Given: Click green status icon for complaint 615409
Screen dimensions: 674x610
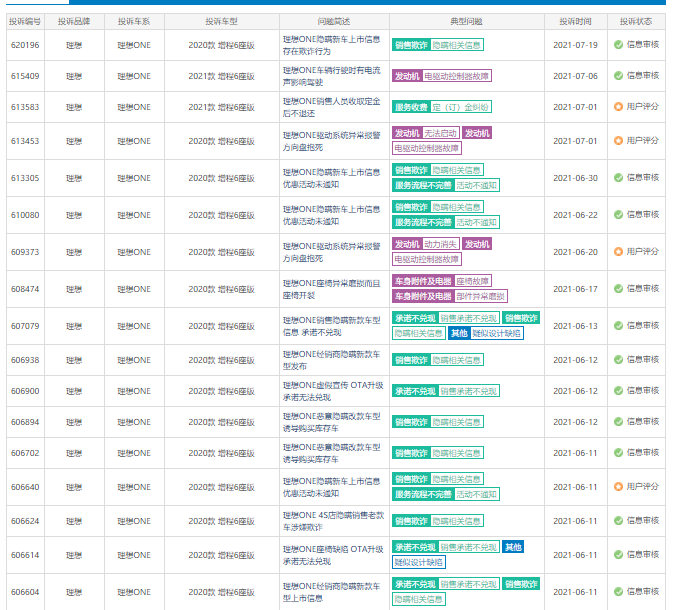Looking at the screenshot, I should tap(618, 76).
